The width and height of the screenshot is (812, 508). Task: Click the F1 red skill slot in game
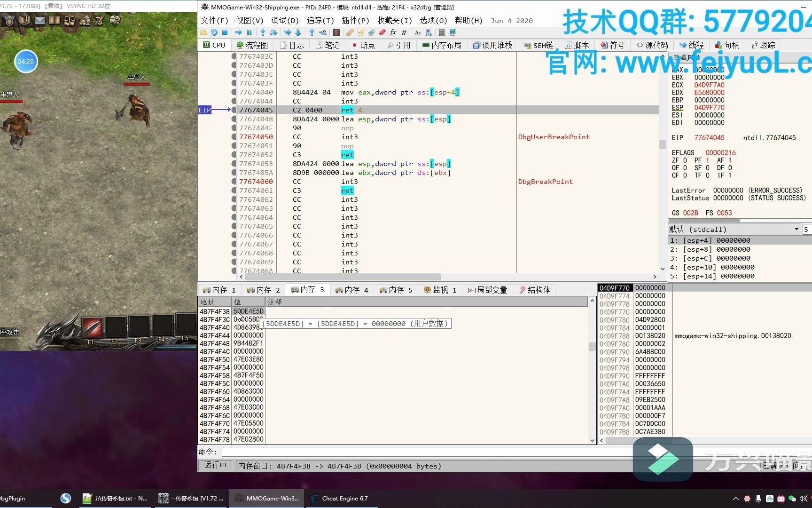(x=92, y=327)
